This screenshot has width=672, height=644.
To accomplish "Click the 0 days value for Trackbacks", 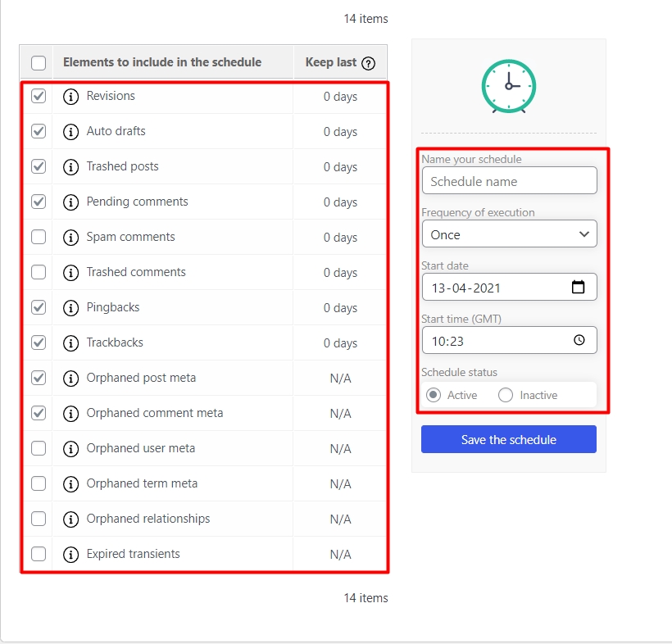I will (x=340, y=343).
